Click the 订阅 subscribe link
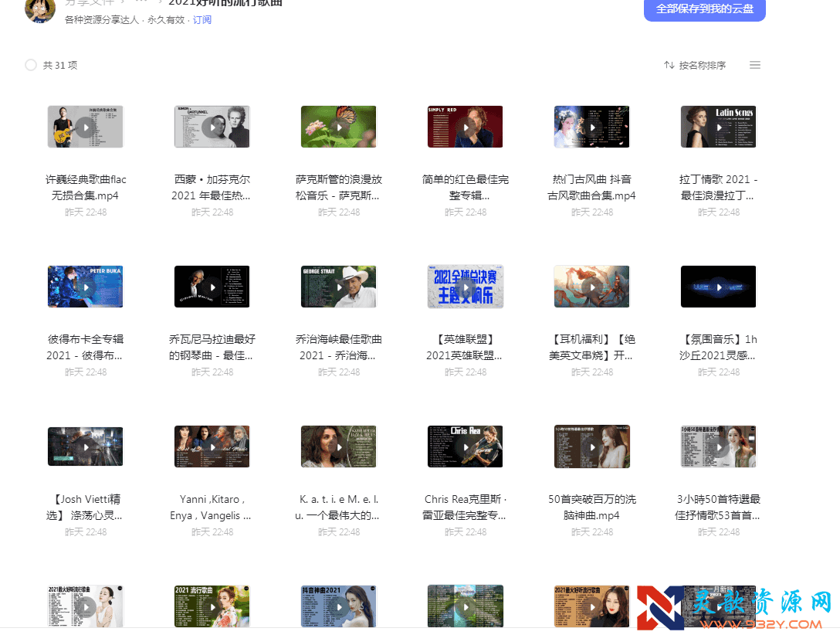Viewport: 840px width, 635px height. point(202,20)
